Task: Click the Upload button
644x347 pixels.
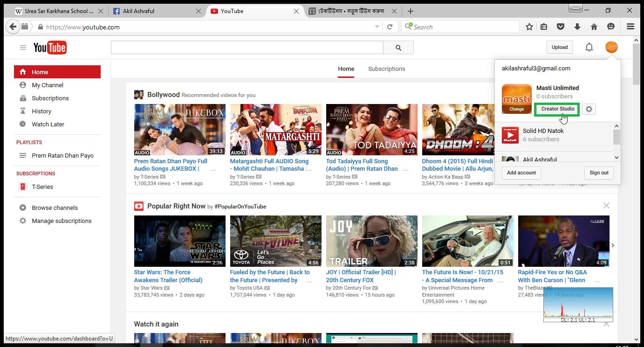Action: tap(560, 47)
